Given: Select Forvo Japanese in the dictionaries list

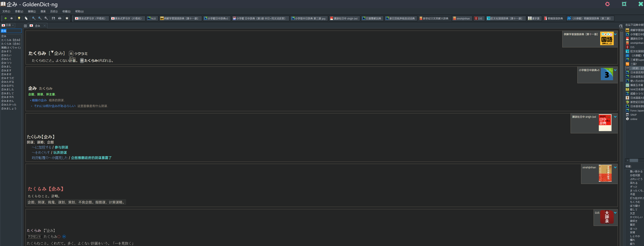Looking at the screenshot, I should coord(635,110).
